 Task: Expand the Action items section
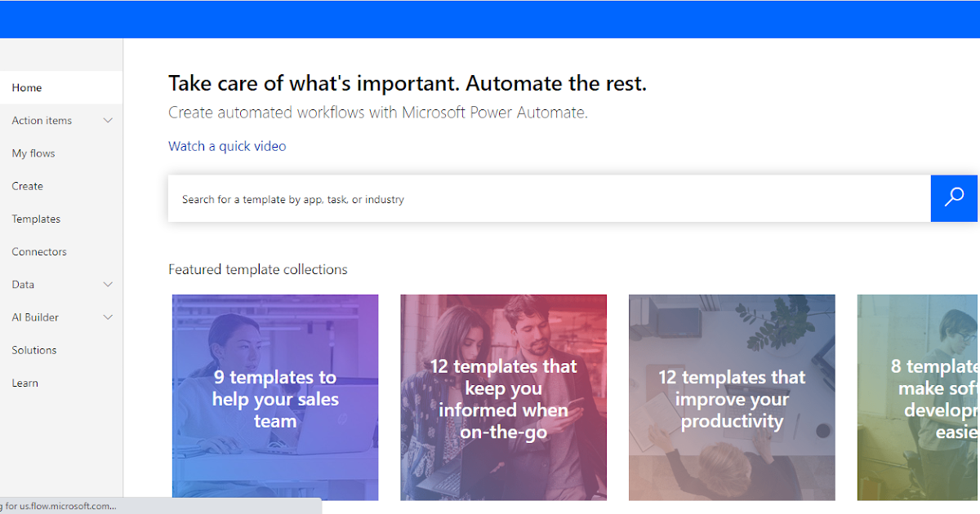pyautogui.click(x=108, y=120)
